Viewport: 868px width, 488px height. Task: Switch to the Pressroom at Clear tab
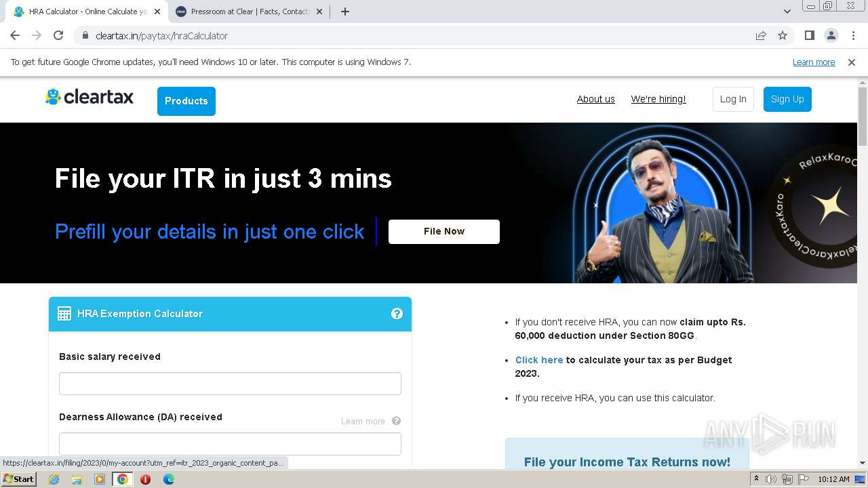pos(249,12)
